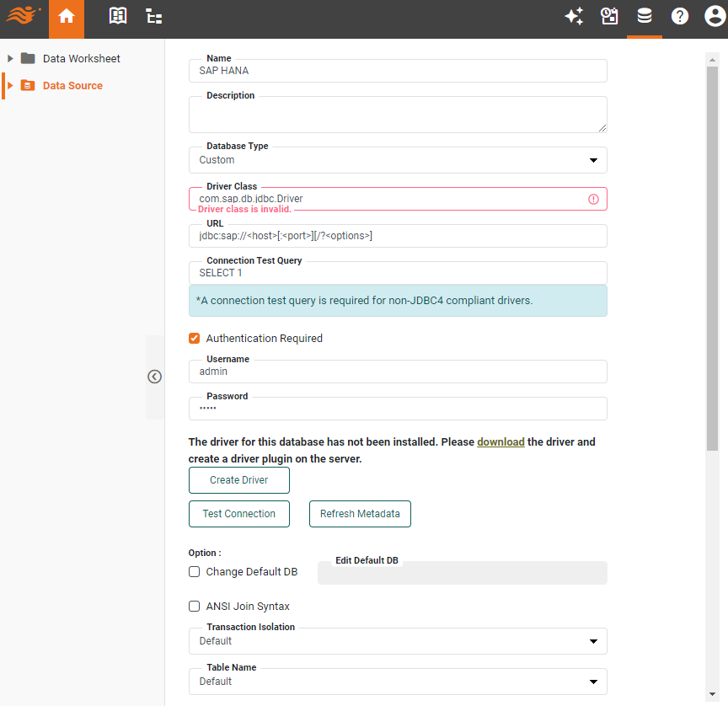Image resolution: width=728 pixels, height=706 pixels.
Task: Open the Help icon
Action: point(680,16)
